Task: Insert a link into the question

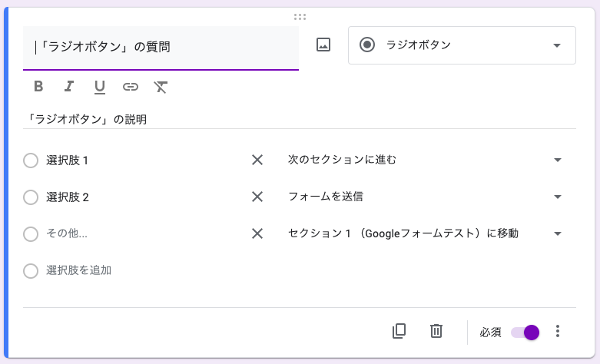Action: point(131,87)
